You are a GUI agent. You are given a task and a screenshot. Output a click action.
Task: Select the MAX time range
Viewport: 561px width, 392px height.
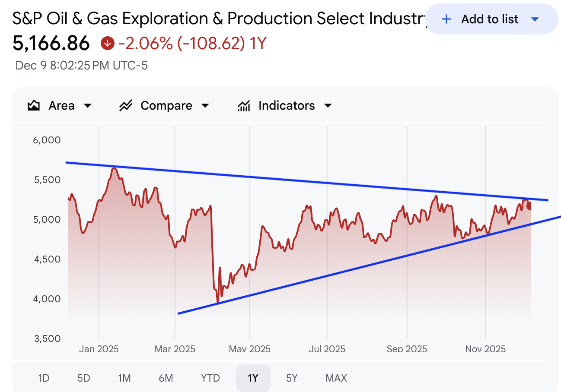[x=336, y=378]
